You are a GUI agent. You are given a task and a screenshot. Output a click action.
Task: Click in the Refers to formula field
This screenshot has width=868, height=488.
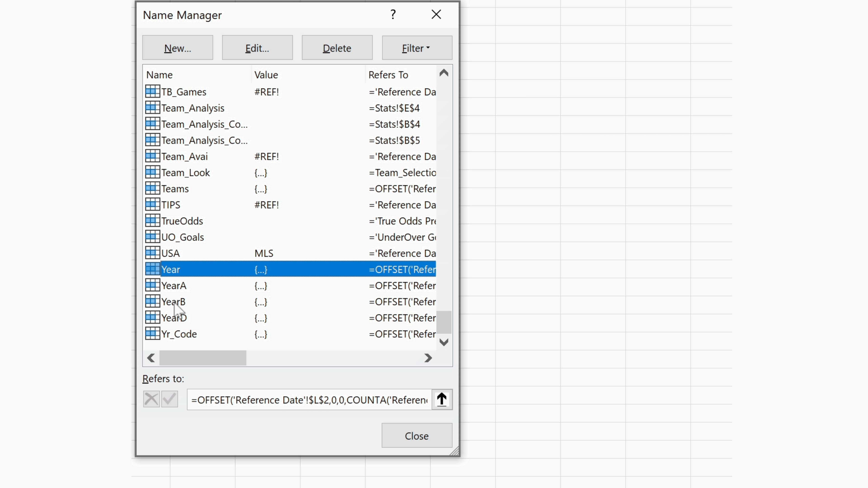click(x=309, y=400)
